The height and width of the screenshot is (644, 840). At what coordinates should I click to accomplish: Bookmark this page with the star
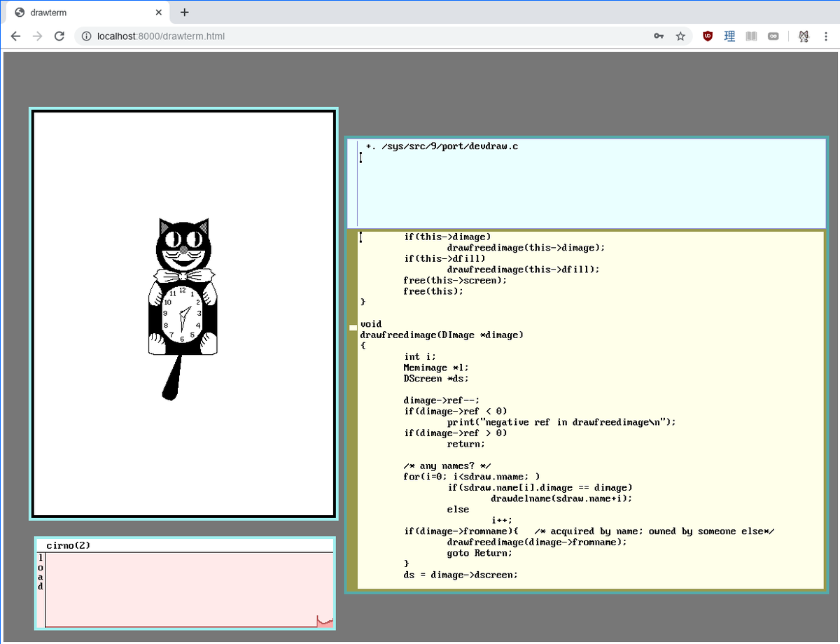[x=680, y=36]
